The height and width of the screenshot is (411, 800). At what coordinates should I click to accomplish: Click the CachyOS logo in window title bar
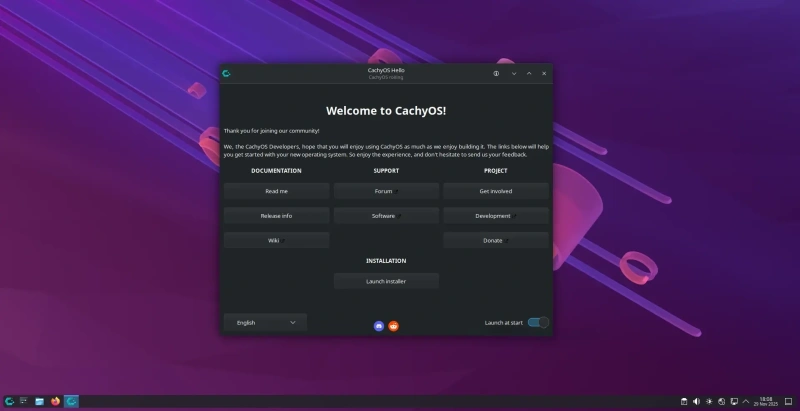pos(228,73)
